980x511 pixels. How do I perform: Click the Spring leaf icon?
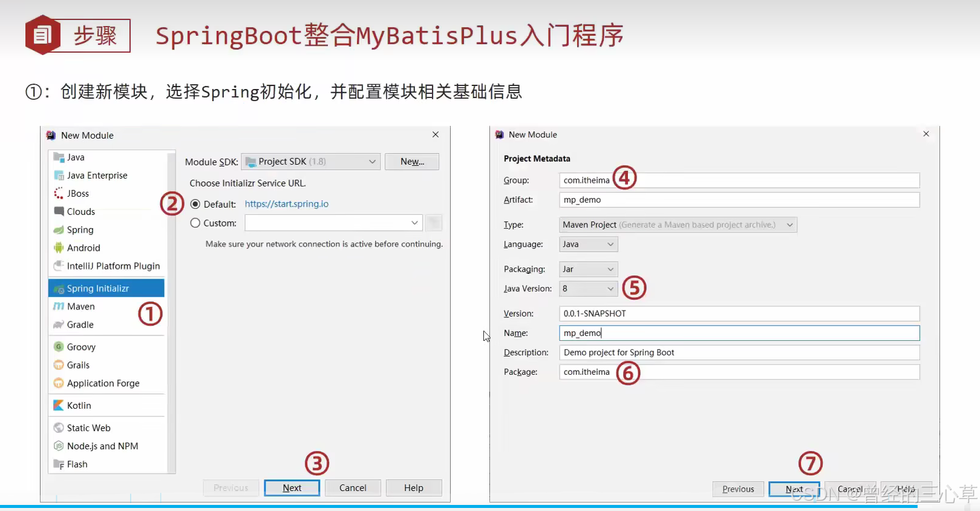59,230
